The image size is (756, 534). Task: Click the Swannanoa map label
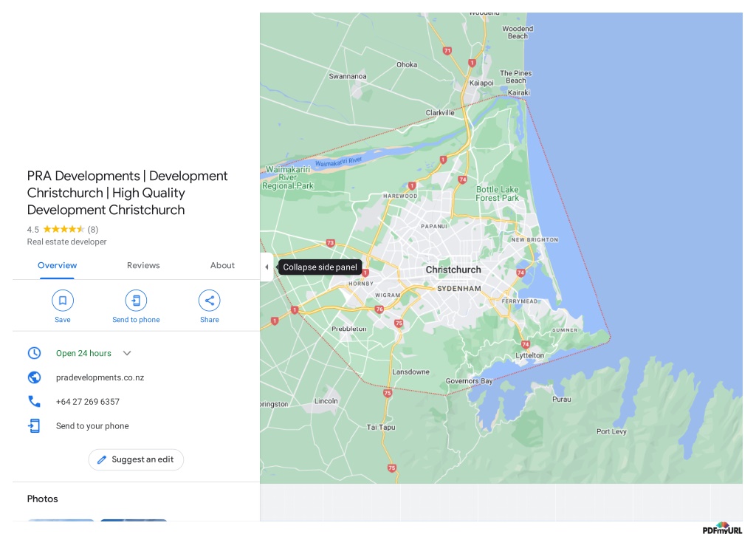pyautogui.click(x=348, y=76)
